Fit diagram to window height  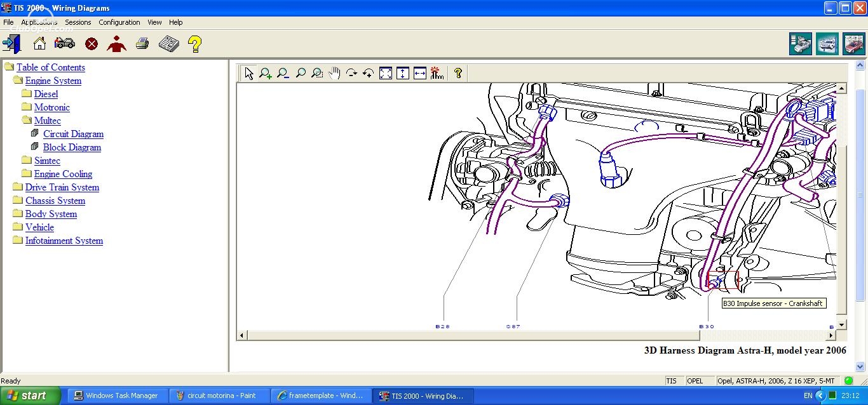(403, 73)
